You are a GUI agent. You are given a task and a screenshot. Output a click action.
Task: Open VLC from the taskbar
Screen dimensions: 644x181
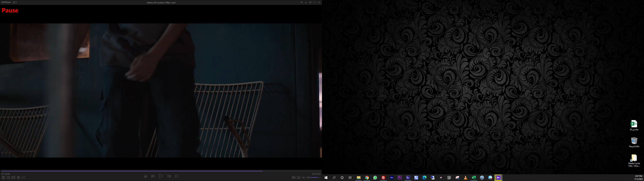click(x=466, y=178)
